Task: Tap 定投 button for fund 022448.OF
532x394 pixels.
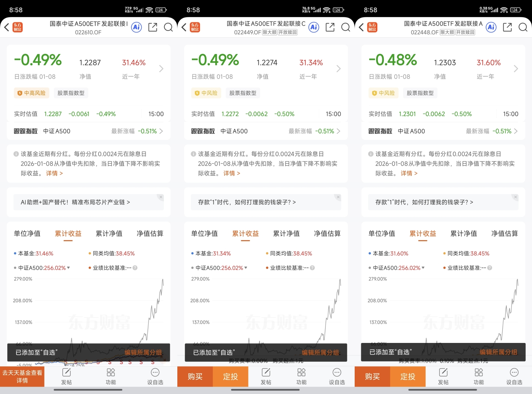Action: [x=408, y=376]
